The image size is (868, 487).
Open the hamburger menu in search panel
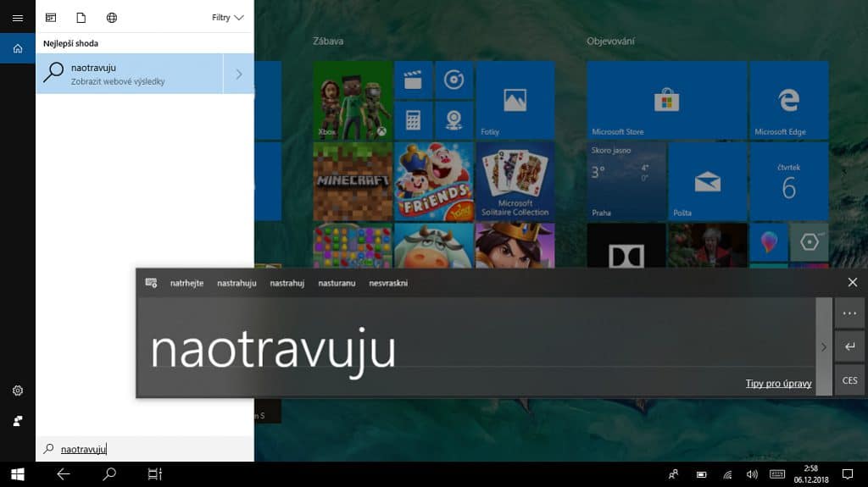pyautogui.click(x=17, y=18)
